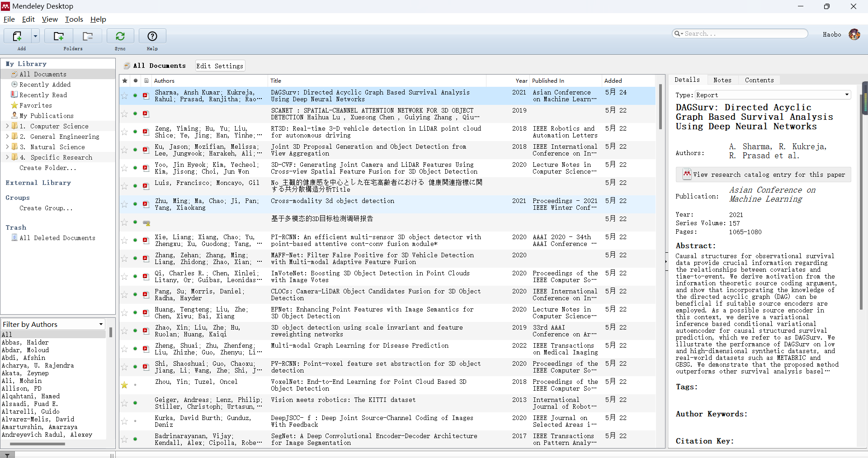Image resolution: width=868 pixels, height=458 pixels.
Task: Click the create new folder icon
Action: point(59,36)
